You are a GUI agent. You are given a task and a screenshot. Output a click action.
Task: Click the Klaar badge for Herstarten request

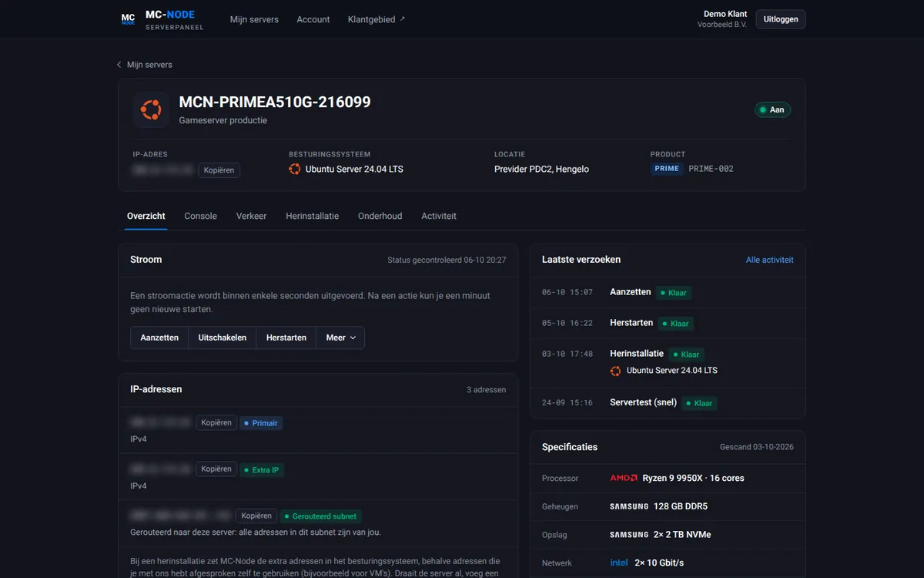coord(675,324)
